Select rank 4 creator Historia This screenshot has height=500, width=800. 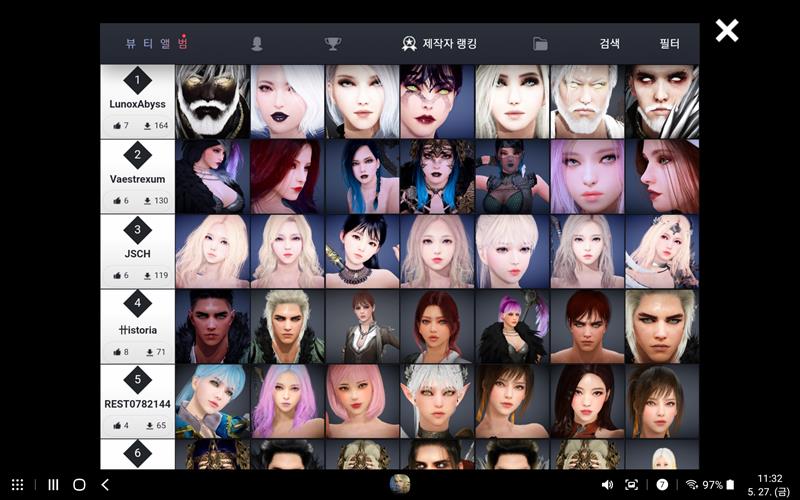coord(137,327)
